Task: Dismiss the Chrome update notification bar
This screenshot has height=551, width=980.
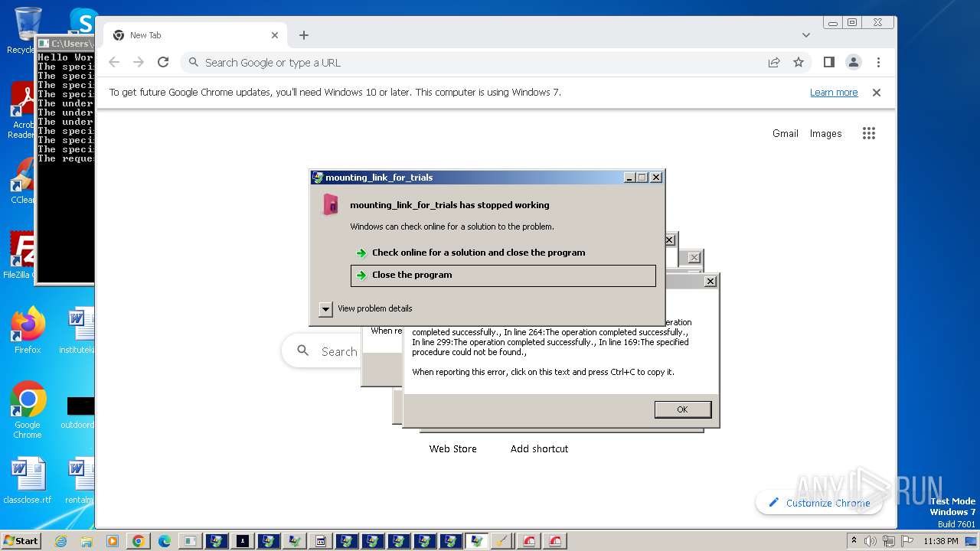Action: 877,93
